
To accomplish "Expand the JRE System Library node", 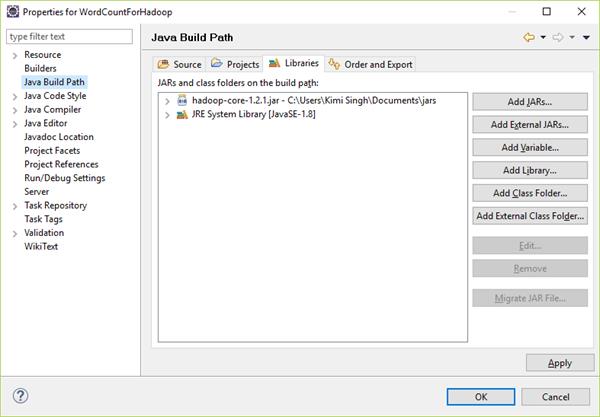I will click(x=165, y=115).
